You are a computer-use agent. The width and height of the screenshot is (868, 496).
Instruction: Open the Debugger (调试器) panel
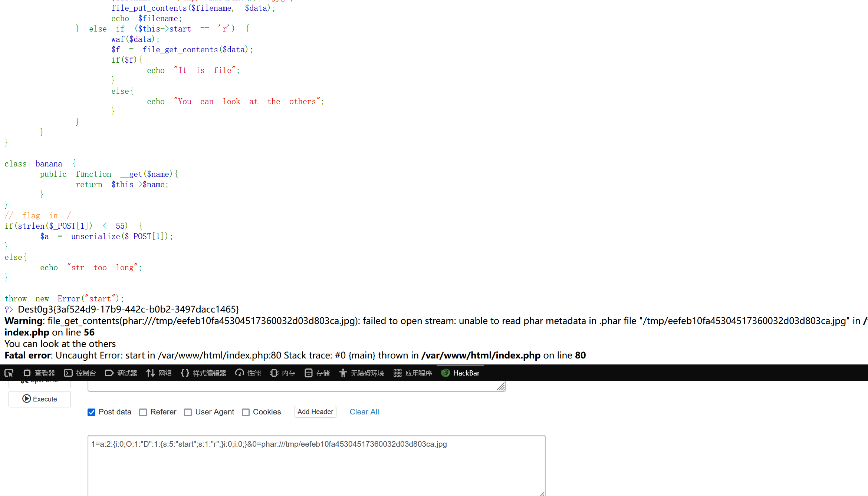[121, 373]
